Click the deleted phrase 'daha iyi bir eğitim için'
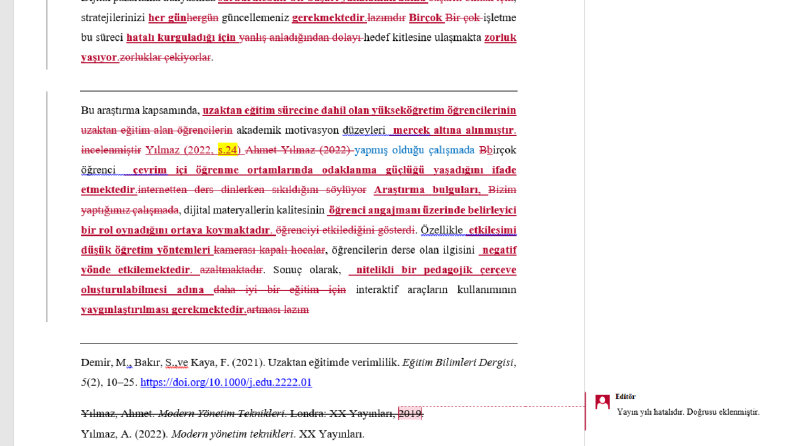793x446 pixels. pos(280,290)
